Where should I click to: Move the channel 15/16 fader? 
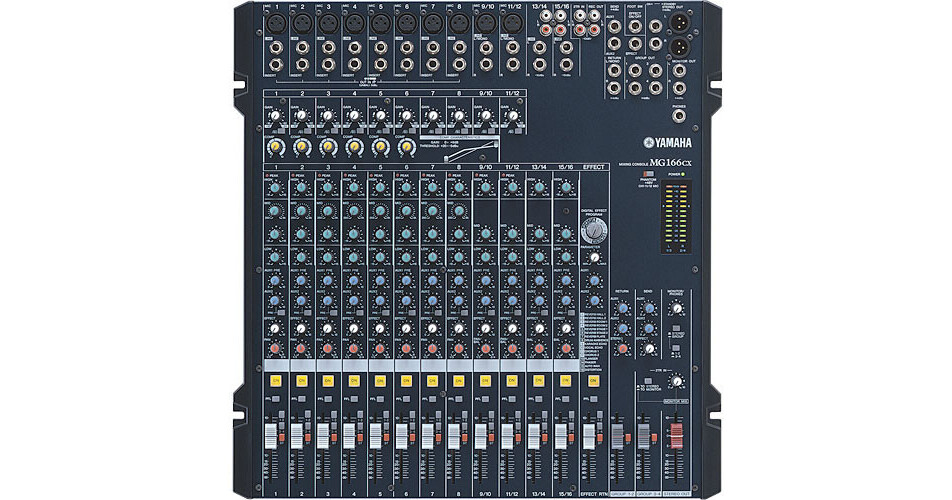(561, 436)
